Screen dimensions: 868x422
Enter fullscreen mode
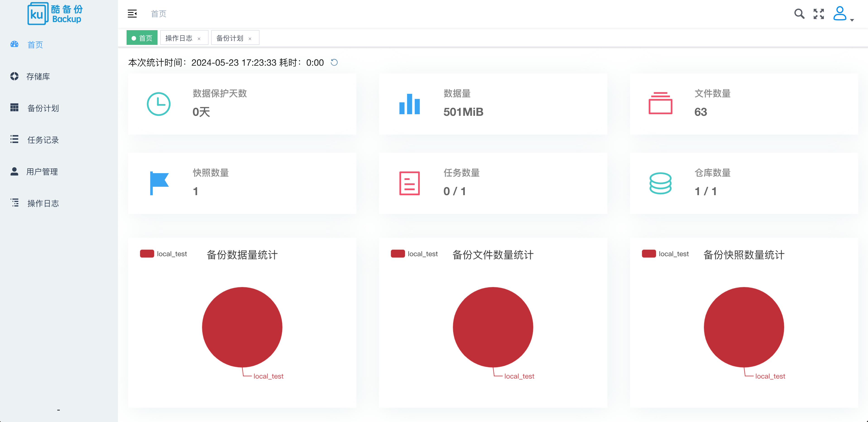coord(818,14)
